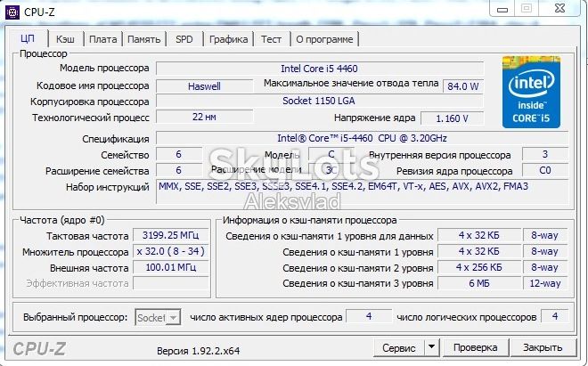Close the CPU-Z window with X
Screen dimensions: 588x366
[x=559, y=8]
